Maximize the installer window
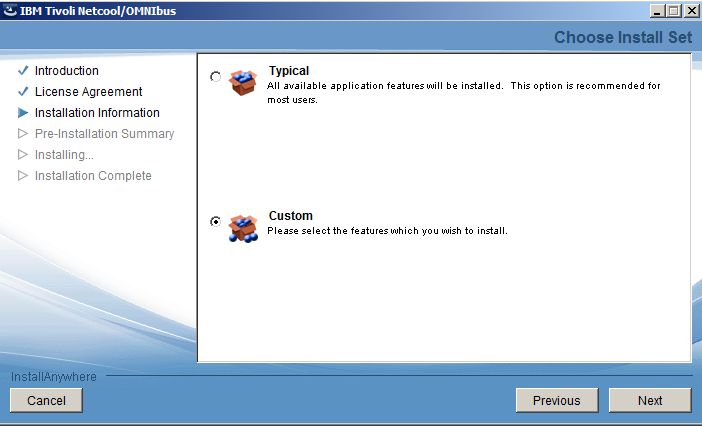The height and width of the screenshot is (426, 702). (674, 11)
